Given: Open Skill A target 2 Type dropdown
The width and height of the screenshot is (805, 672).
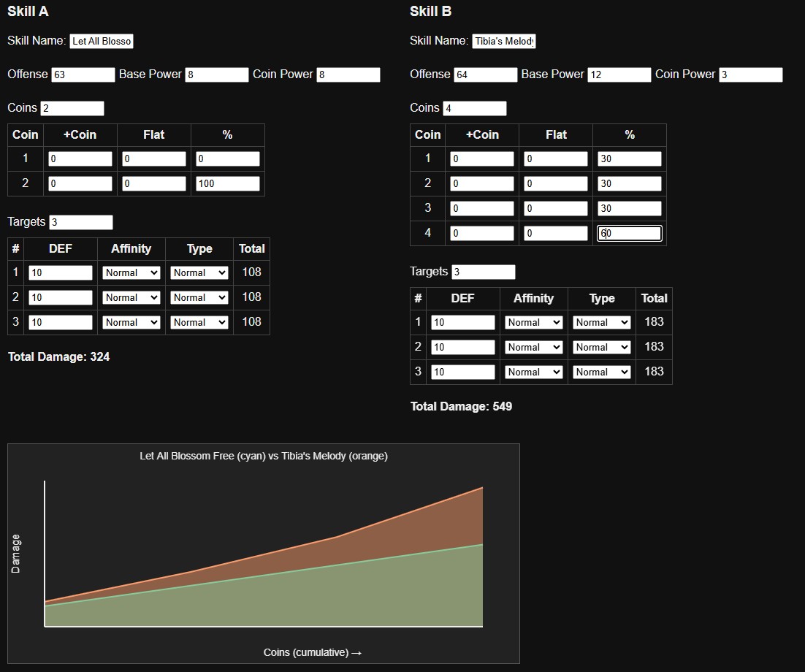Looking at the screenshot, I should point(199,298).
